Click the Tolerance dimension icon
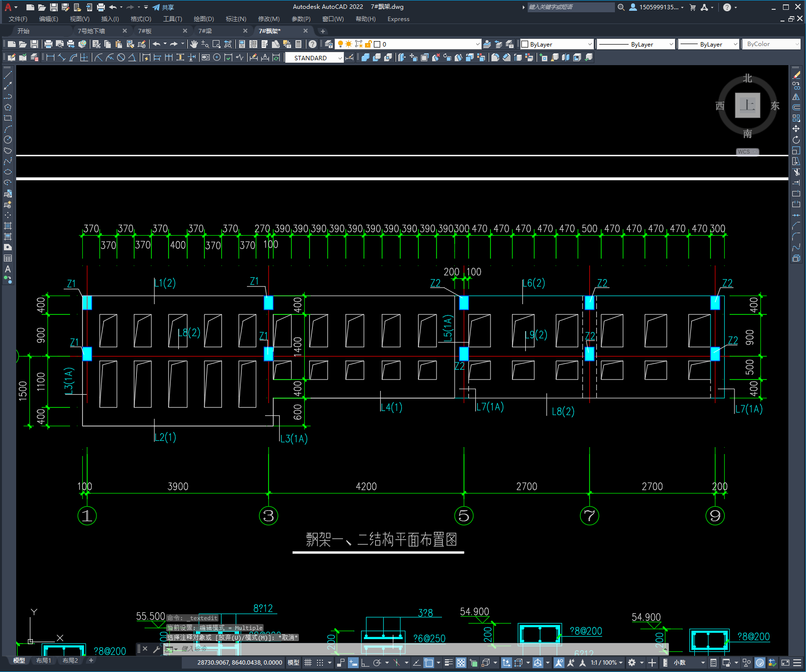 point(205,57)
